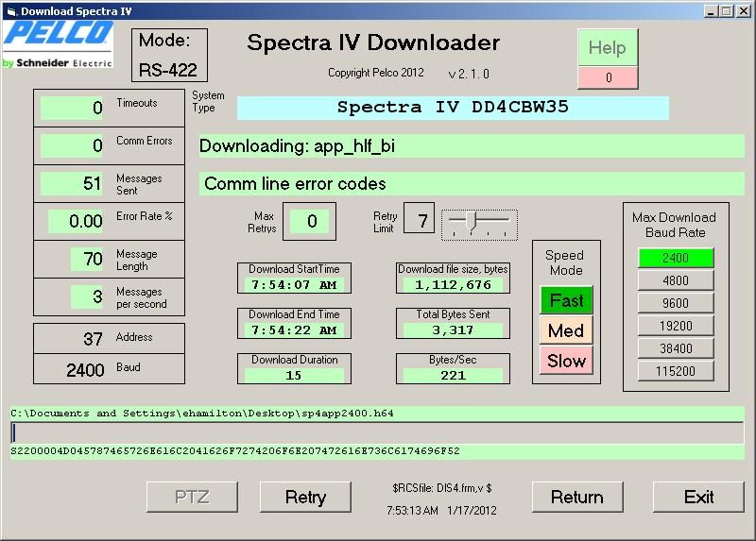The image size is (756, 541).
Task: Click the Download StartTime 7:54:07 AM
Action: 294,285
